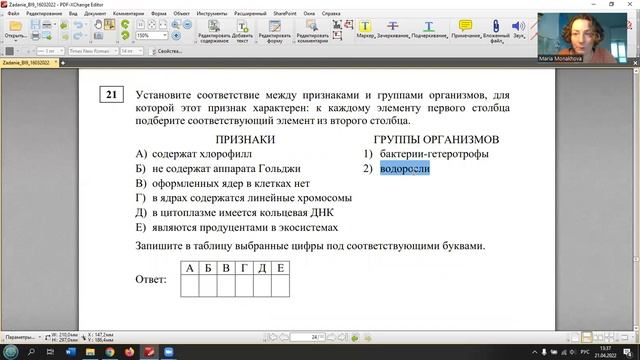640x360 pixels.
Task: Click the page number input field
Action: 307,338
